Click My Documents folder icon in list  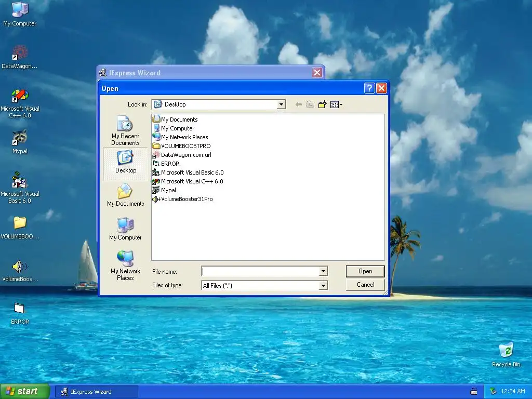(156, 119)
